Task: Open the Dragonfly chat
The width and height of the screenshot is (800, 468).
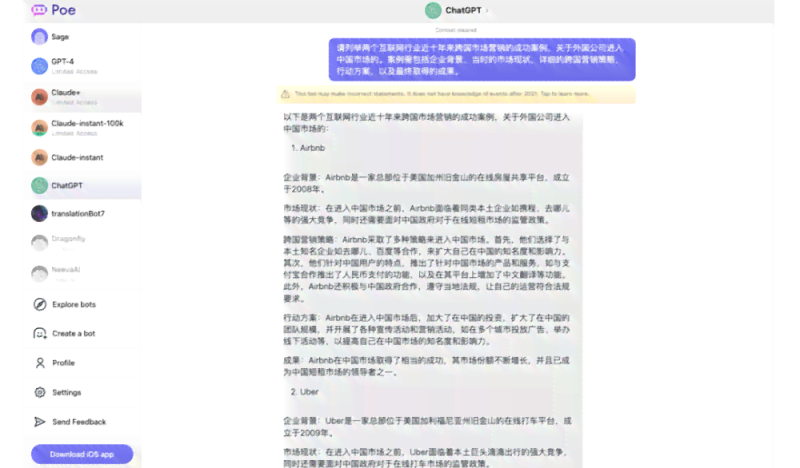Action: click(84, 243)
